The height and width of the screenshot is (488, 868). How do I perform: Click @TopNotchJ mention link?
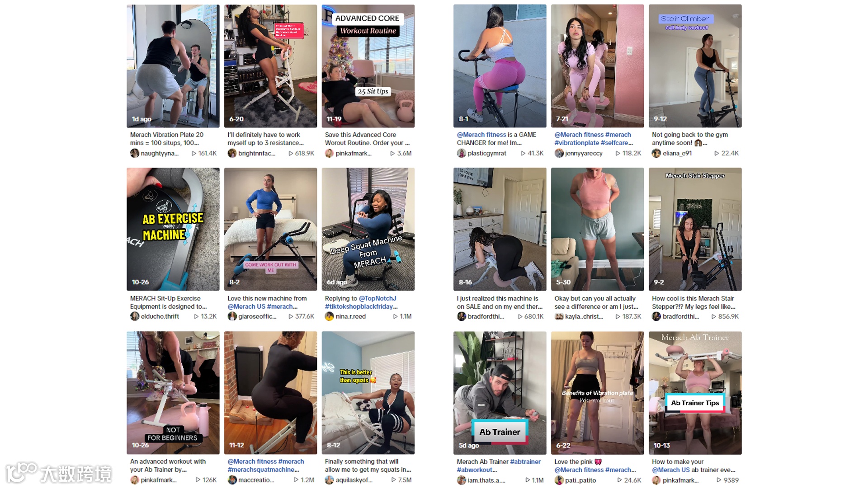[377, 298]
